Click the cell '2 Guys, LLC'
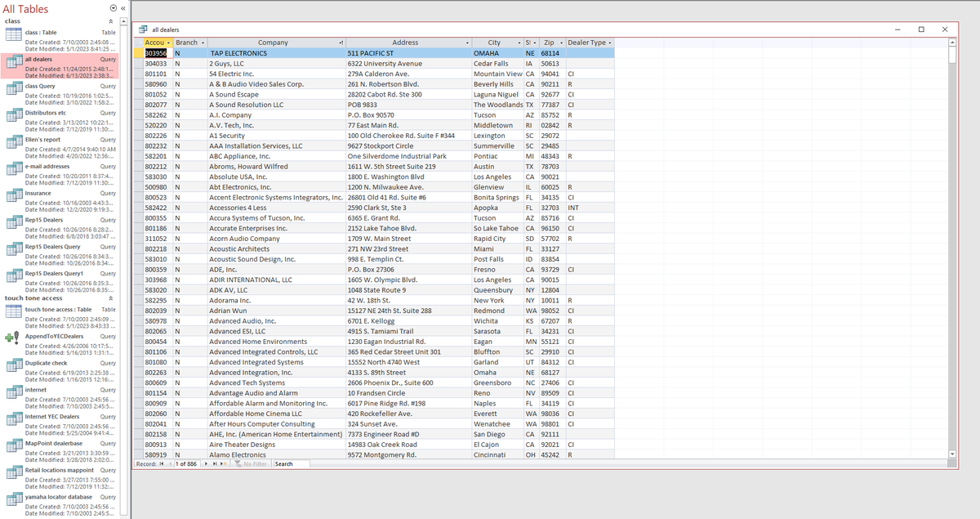Image resolution: width=980 pixels, height=519 pixels. 276,63
